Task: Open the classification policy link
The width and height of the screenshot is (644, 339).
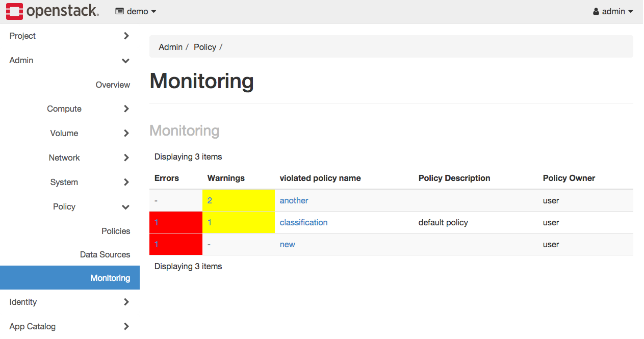Action: click(304, 222)
